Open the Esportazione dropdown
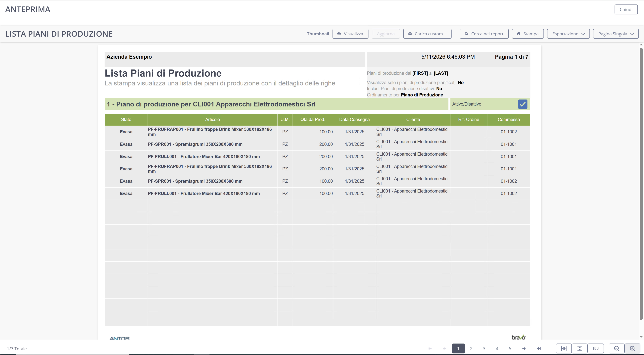644x355 pixels. 568,34
